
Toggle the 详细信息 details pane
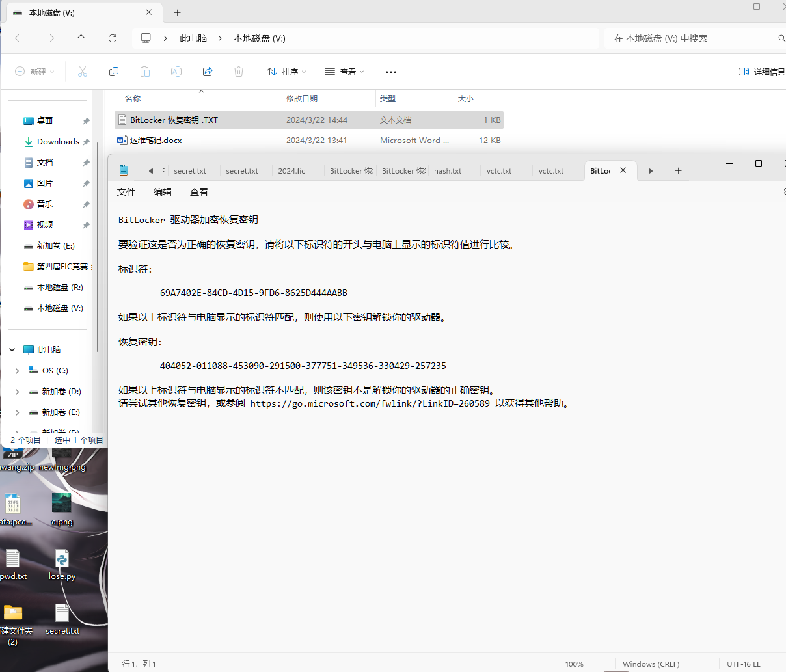click(x=761, y=72)
